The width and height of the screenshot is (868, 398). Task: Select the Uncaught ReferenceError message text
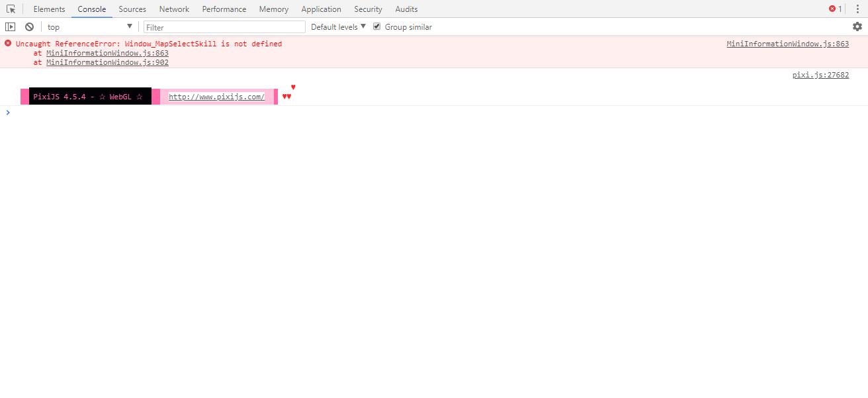pyautogui.click(x=149, y=44)
